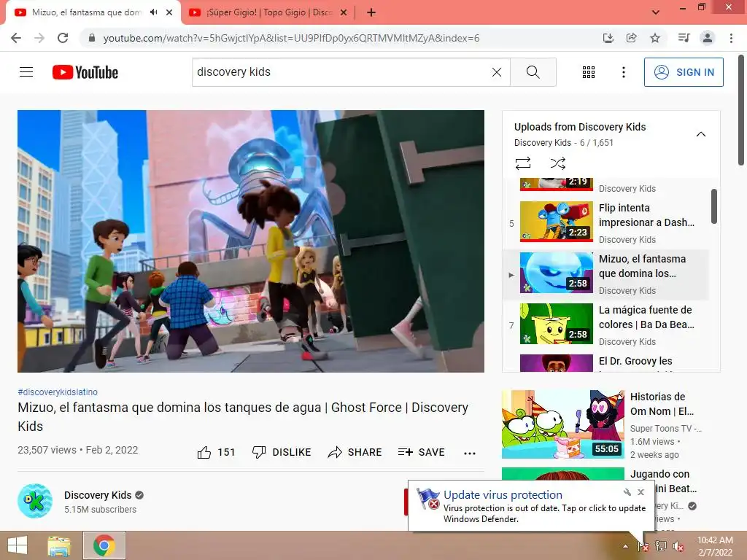Open the #discoverykidslatino hashtag link
This screenshot has height=560, width=747.
click(58, 392)
